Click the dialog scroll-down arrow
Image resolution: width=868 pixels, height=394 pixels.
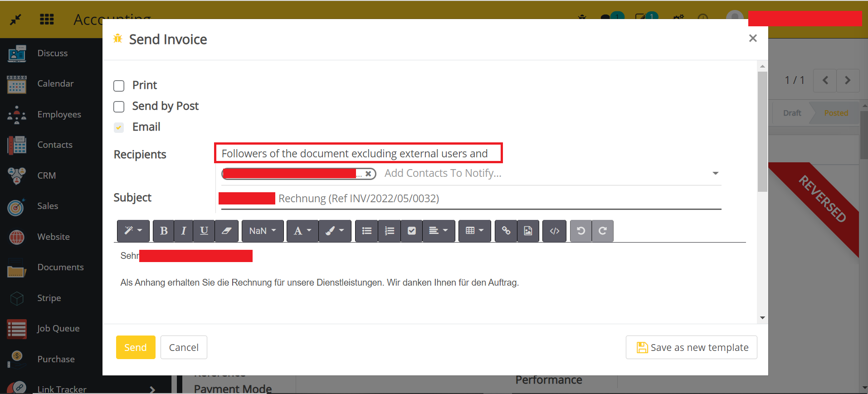[762, 318]
